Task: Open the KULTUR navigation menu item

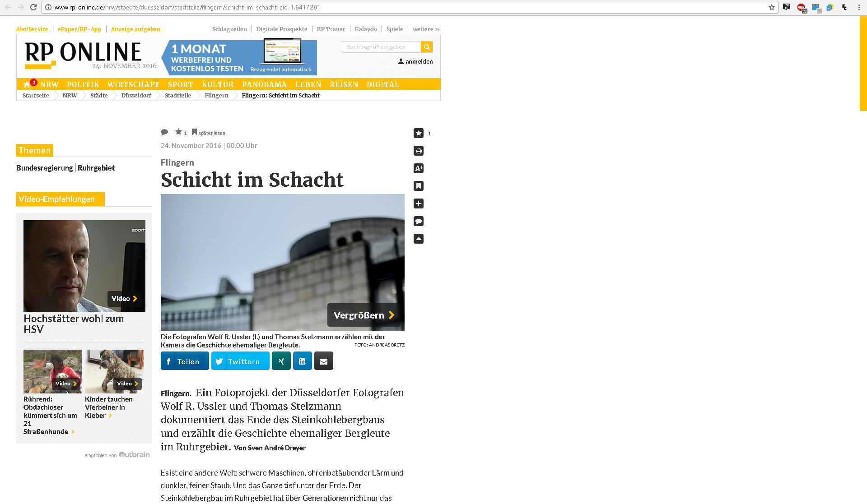Action: tap(218, 84)
